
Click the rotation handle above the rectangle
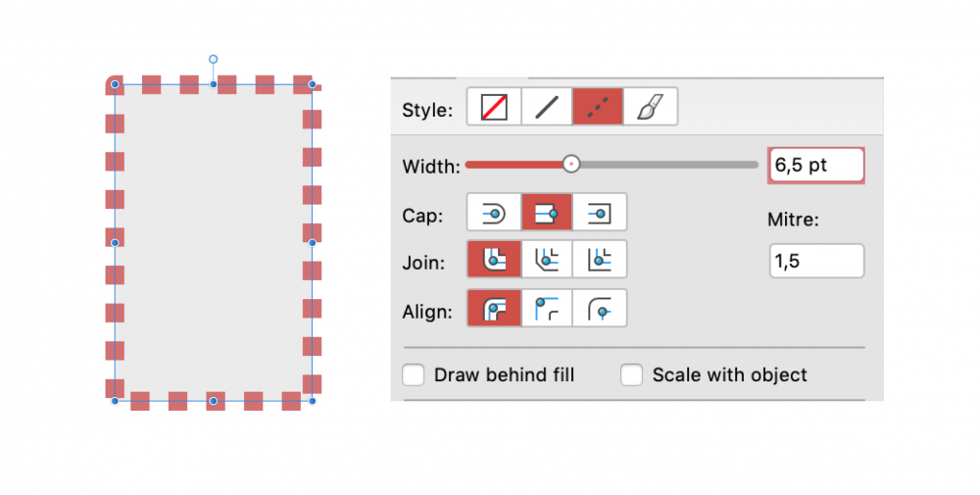click(x=214, y=60)
